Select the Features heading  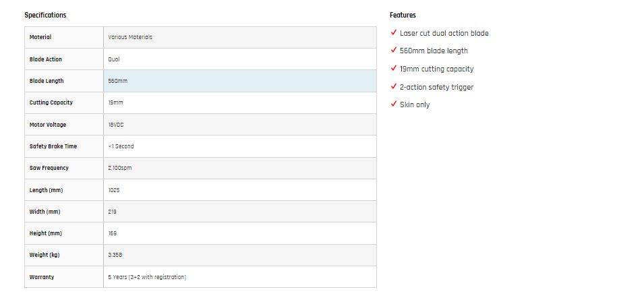point(403,16)
